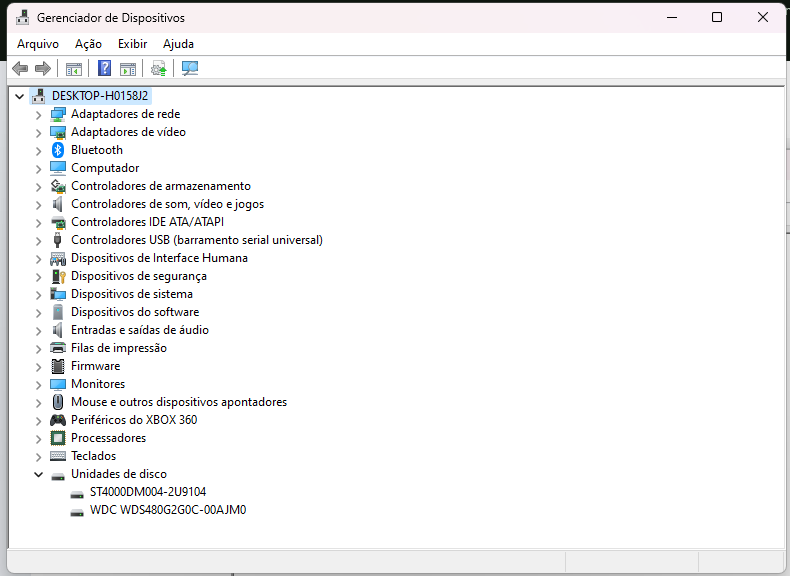Select the Firmware label
Viewport: 790px width, 576px height.
(x=95, y=366)
